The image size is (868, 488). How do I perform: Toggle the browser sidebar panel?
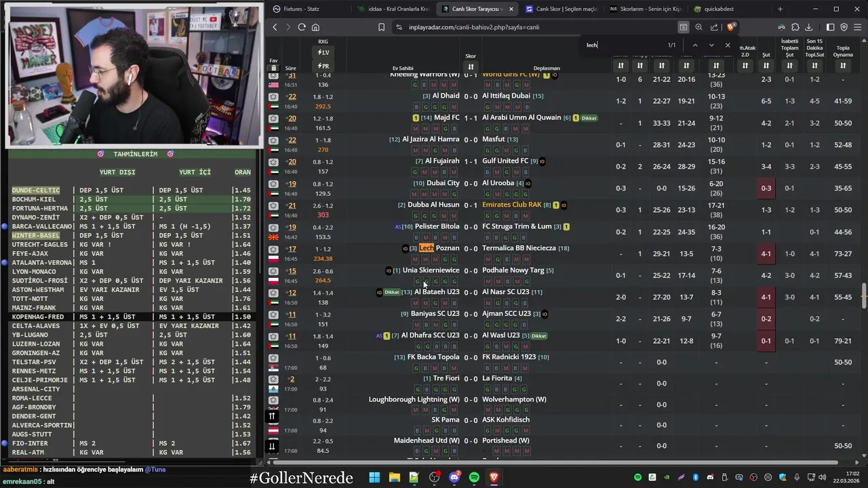pyautogui.click(x=830, y=27)
